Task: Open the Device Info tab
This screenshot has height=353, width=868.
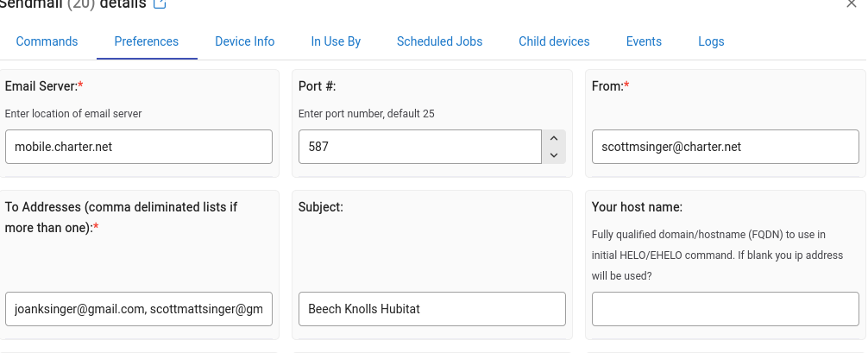Action: [x=245, y=41]
